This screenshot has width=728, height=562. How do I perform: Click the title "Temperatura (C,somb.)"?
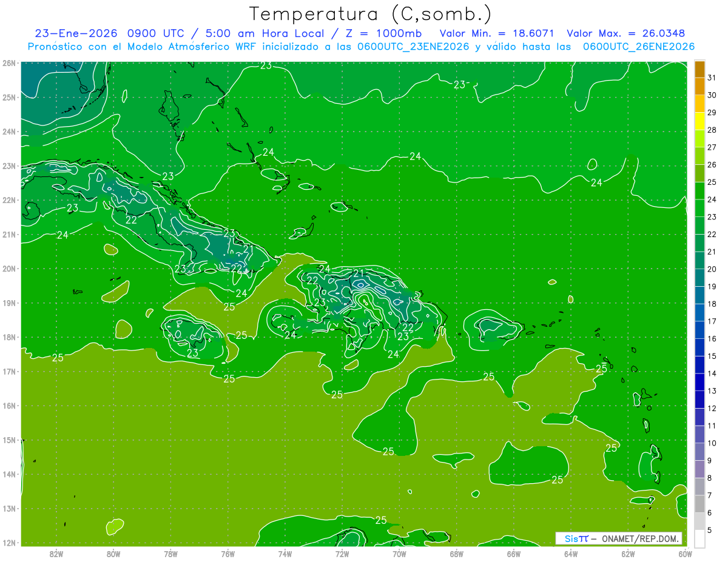click(371, 15)
